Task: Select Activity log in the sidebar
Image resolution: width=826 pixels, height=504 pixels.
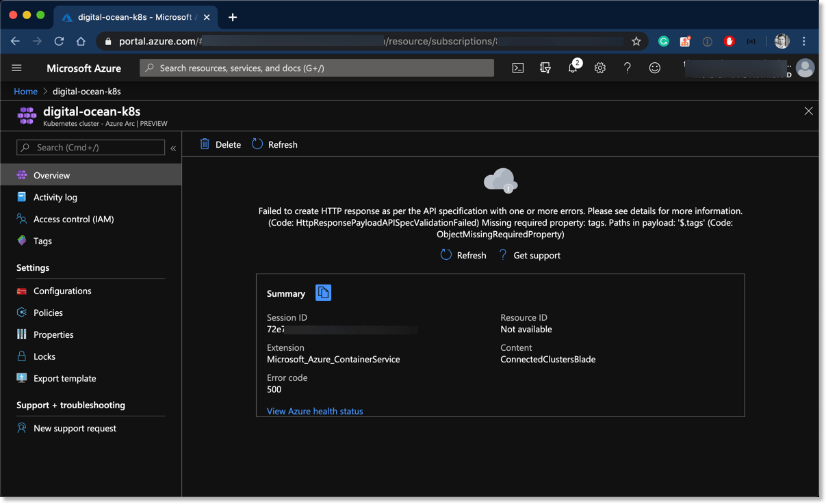Action: pyautogui.click(x=55, y=197)
